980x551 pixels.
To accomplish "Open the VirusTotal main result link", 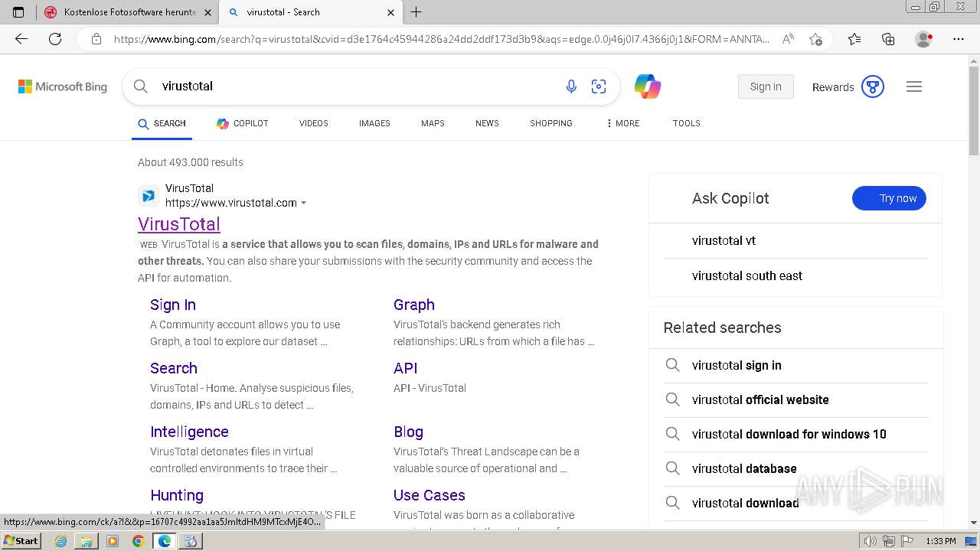I will point(179,224).
